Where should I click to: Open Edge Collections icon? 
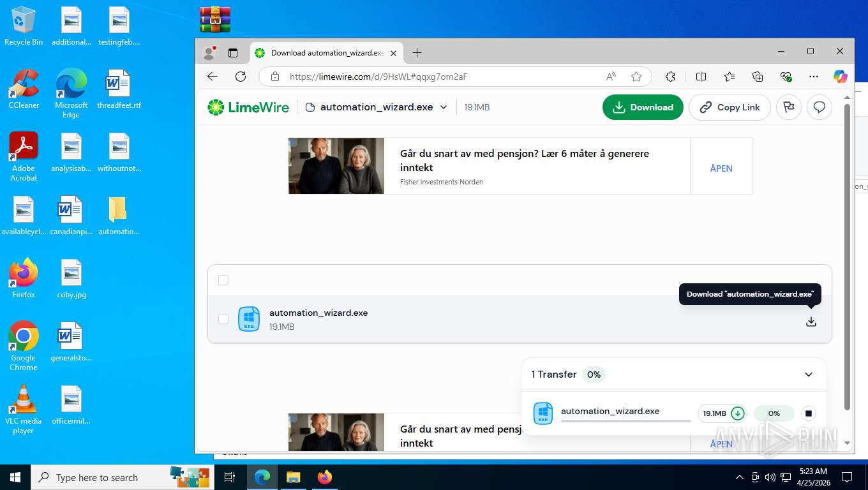click(758, 77)
